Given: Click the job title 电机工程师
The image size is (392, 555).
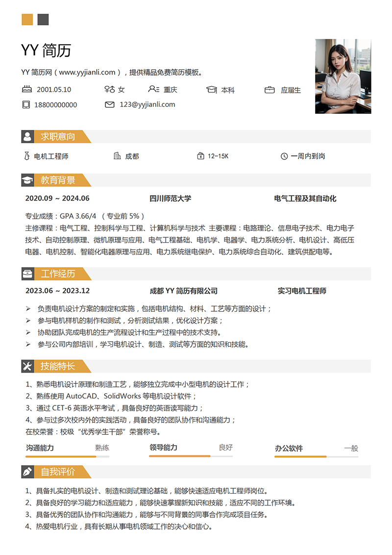Looking at the screenshot, I should pos(51,156).
